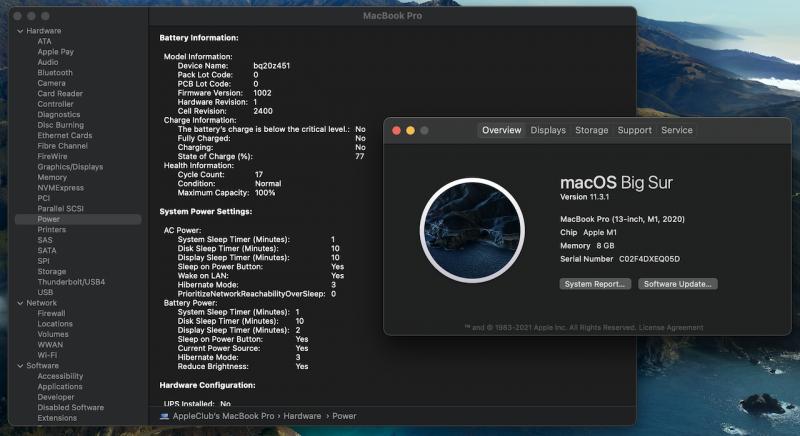Viewport: 800px width, 436px height.
Task: Click the serial number C02F4DXEQ05D
Action: [649, 259]
